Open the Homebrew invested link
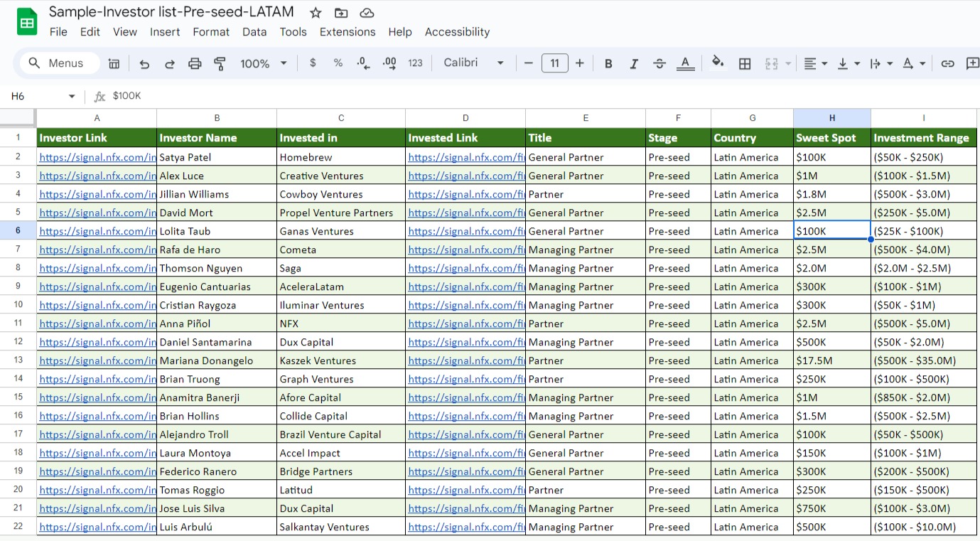980x541 pixels. (466, 157)
